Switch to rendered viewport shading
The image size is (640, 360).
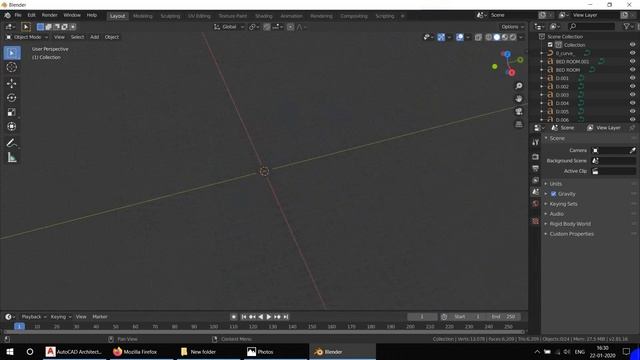pos(513,37)
